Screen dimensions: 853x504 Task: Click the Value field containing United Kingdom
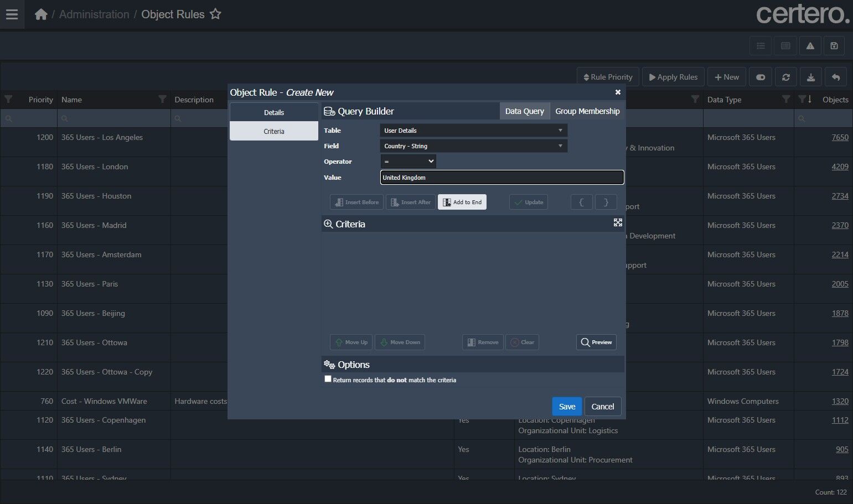502,178
